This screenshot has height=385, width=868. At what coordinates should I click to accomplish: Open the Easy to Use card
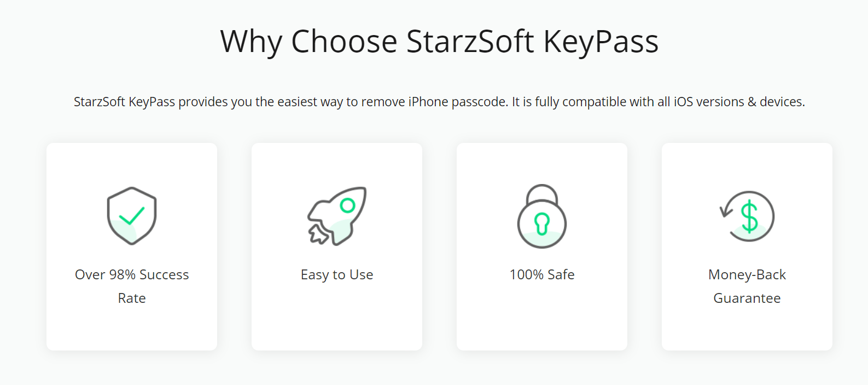coord(337,246)
